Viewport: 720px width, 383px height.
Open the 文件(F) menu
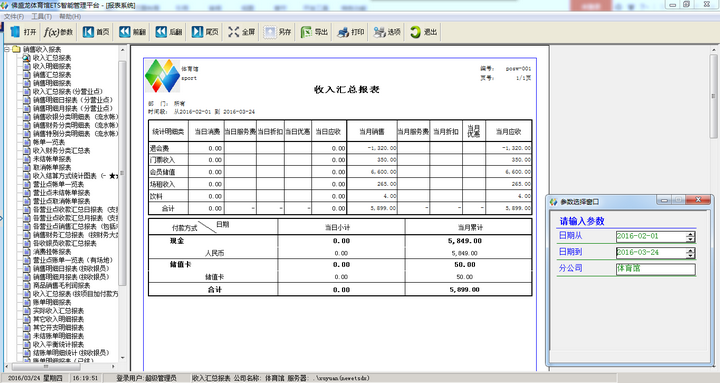pyautogui.click(x=14, y=17)
